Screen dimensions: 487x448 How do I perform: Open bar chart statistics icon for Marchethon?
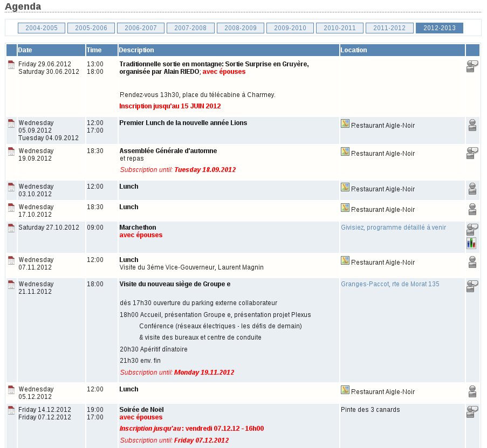tap(471, 243)
